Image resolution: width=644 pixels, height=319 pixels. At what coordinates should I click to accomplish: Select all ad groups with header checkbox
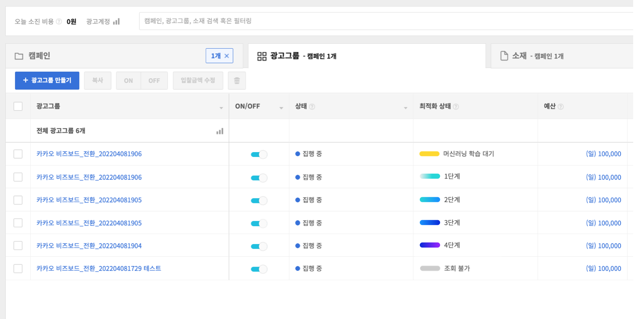(x=18, y=106)
